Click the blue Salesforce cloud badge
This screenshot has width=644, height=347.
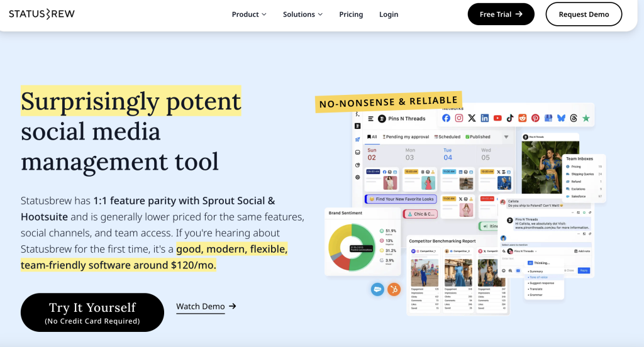click(x=377, y=290)
